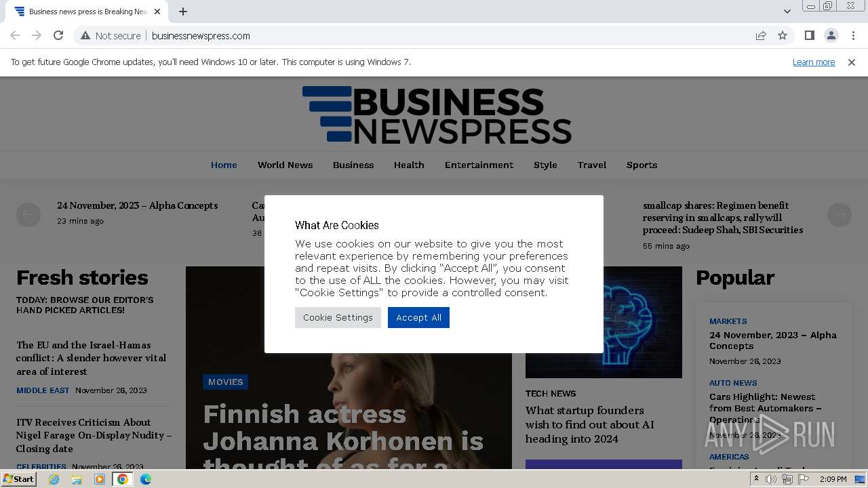Expand the tab search chevron
This screenshot has height=488, width=868.
click(787, 12)
